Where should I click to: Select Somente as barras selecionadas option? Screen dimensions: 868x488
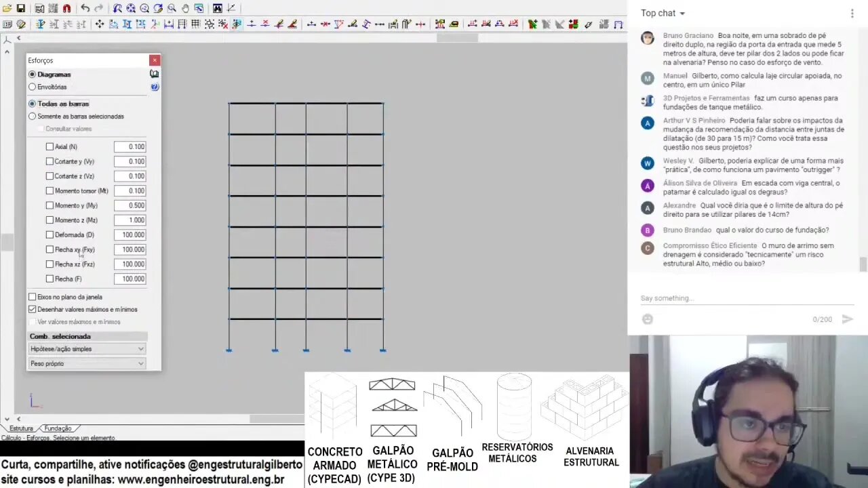[33, 116]
